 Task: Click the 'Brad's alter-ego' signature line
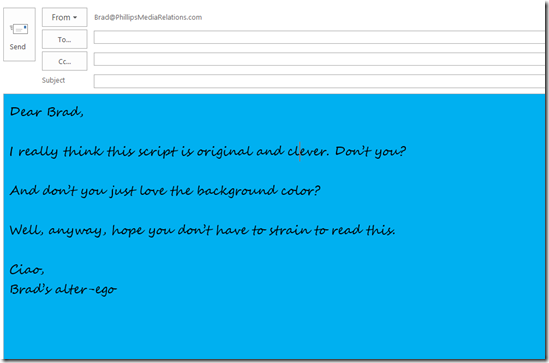pos(63,289)
